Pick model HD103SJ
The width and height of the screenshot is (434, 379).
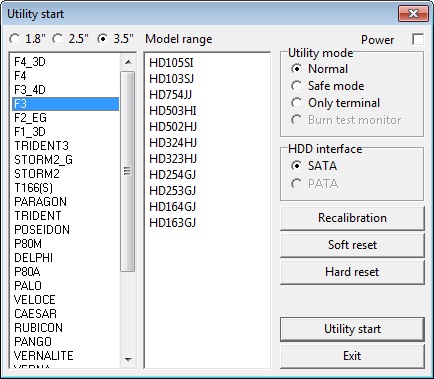[171, 79]
